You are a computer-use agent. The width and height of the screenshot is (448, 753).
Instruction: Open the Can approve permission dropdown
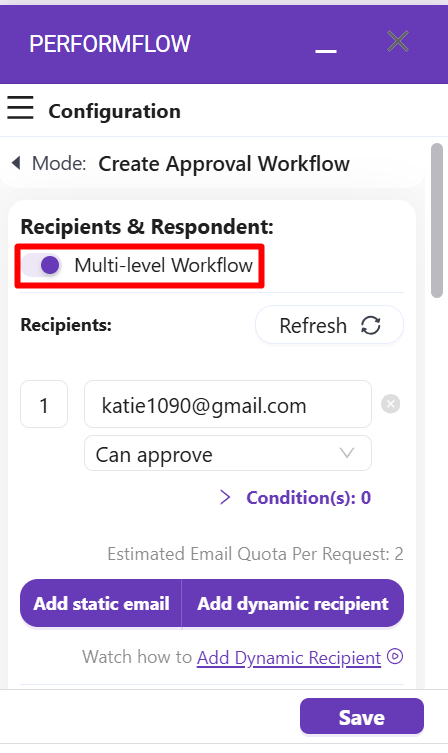228,453
